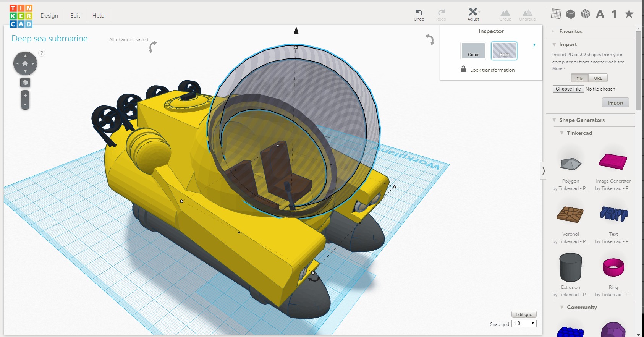Screen dimensions: 644x337
Task: Select the Extrusion shape generator
Action: pos(571,267)
